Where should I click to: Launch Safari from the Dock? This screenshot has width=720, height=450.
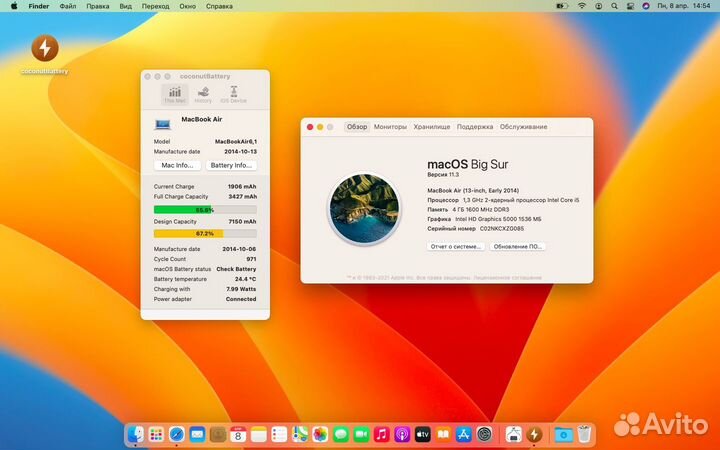[177, 434]
